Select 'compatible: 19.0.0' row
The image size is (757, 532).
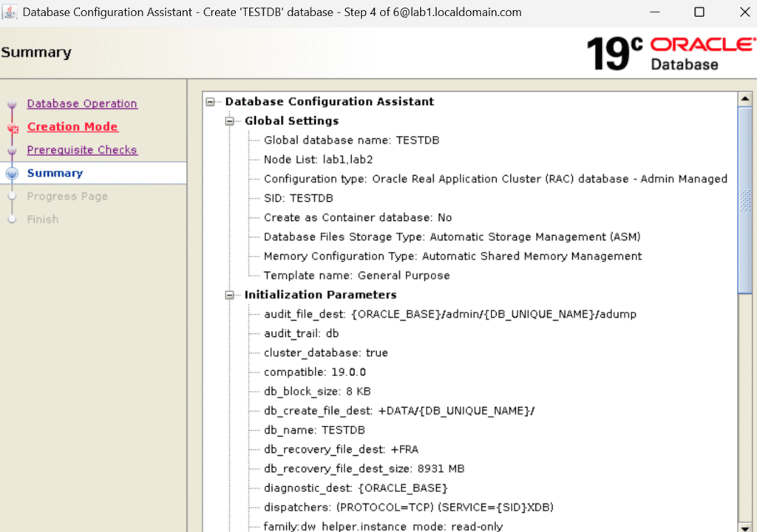pyautogui.click(x=315, y=372)
